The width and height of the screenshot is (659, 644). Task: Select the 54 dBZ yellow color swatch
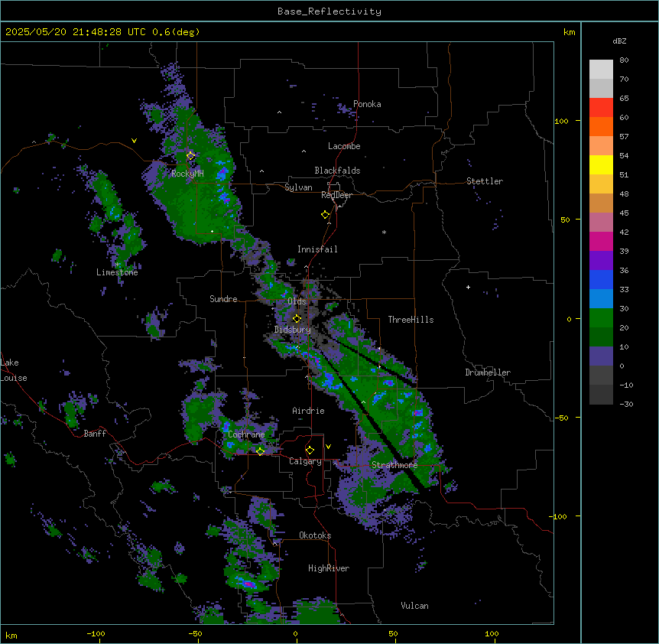[x=601, y=164]
